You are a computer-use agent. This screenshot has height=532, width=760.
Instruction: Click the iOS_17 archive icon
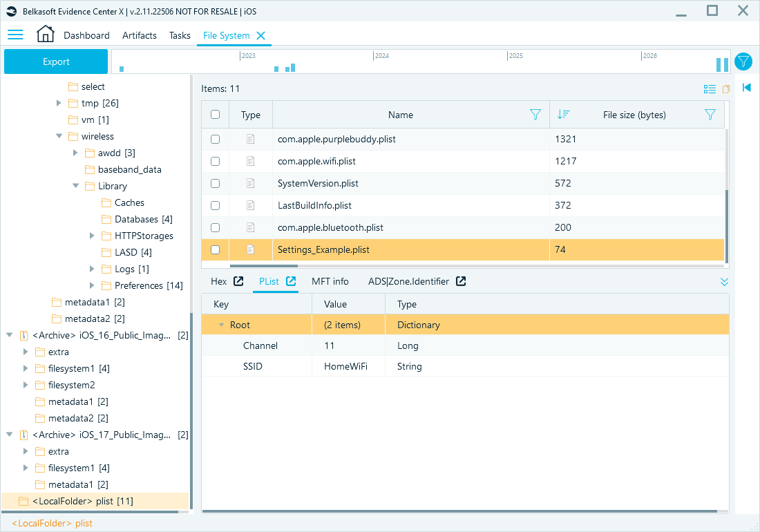23,435
